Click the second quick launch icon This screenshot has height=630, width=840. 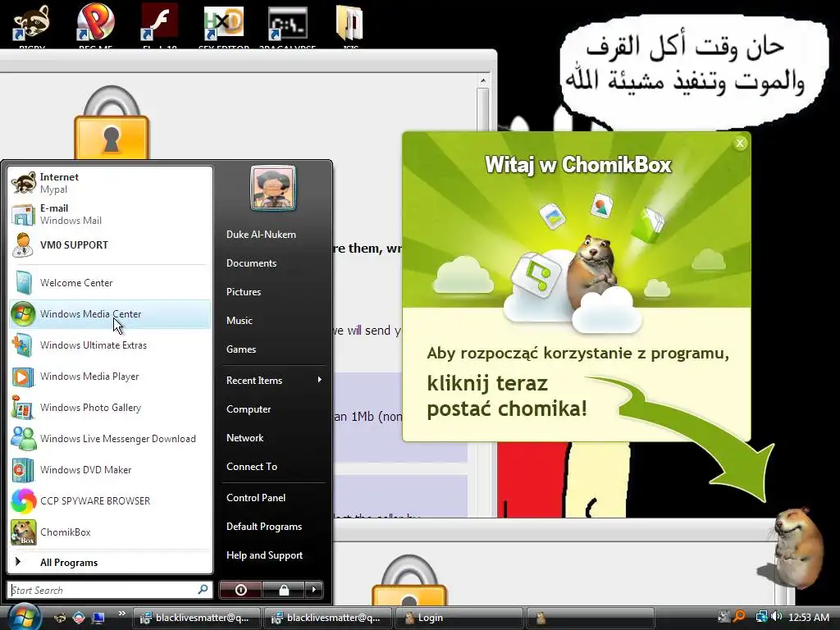[79, 618]
